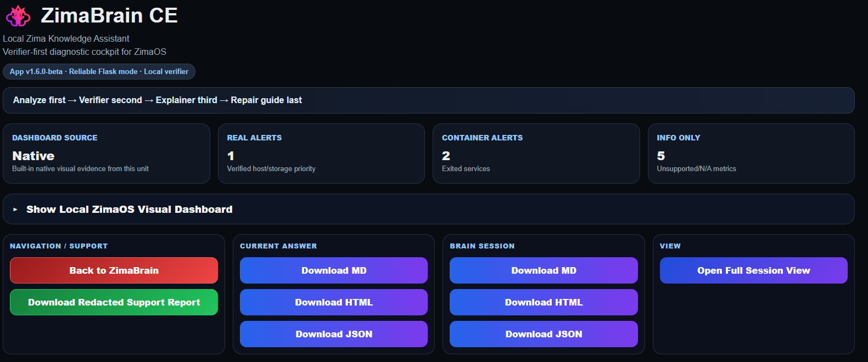868x362 pixels.
Task: Click 'Local Zima Knowledge Assistant' subtitle
Action: tap(66, 38)
